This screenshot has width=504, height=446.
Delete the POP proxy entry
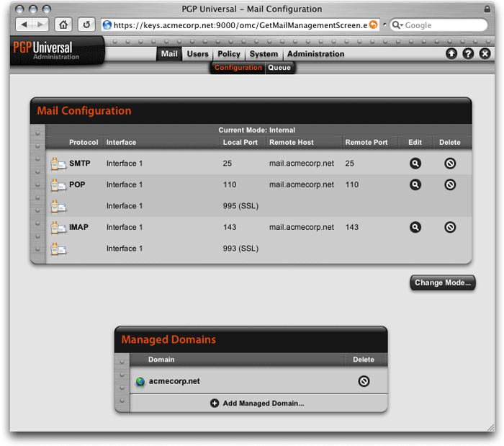pos(450,184)
